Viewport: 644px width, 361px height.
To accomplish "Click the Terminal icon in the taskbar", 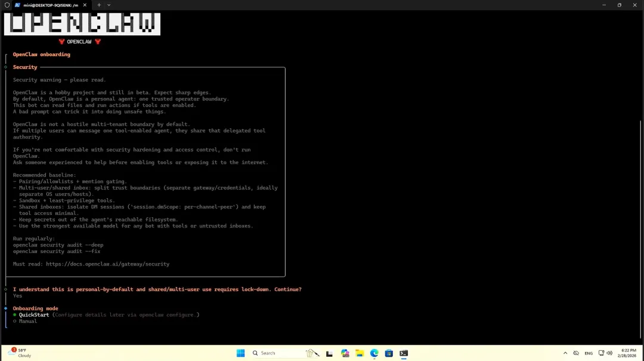I will click(404, 353).
